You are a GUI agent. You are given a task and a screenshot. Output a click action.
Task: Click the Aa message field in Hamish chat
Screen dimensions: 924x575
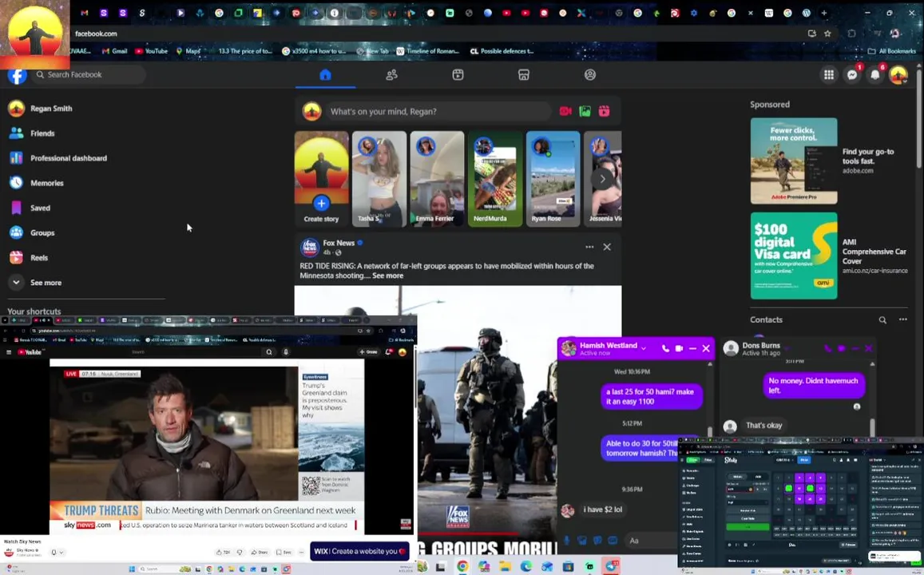click(x=651, y=540)
